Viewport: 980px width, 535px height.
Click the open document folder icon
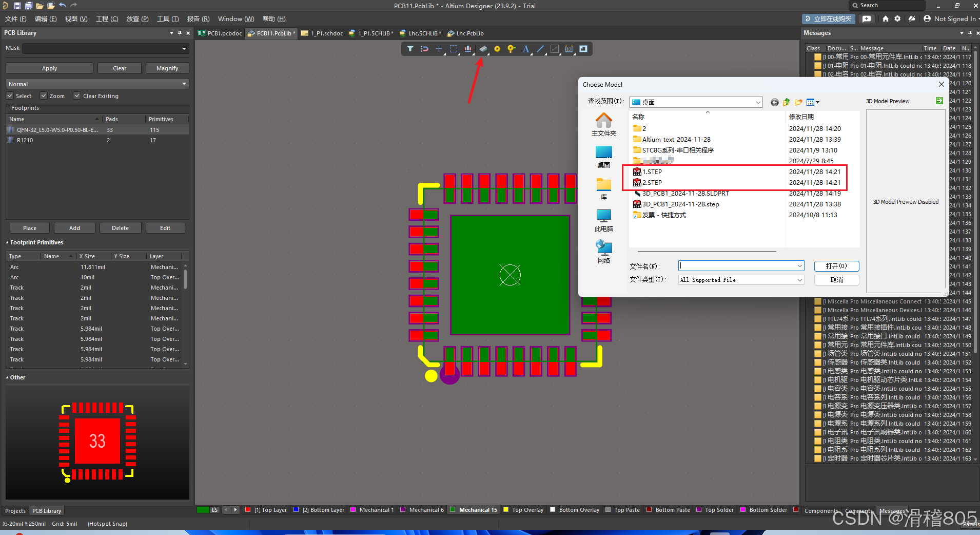tap(40, 6)
